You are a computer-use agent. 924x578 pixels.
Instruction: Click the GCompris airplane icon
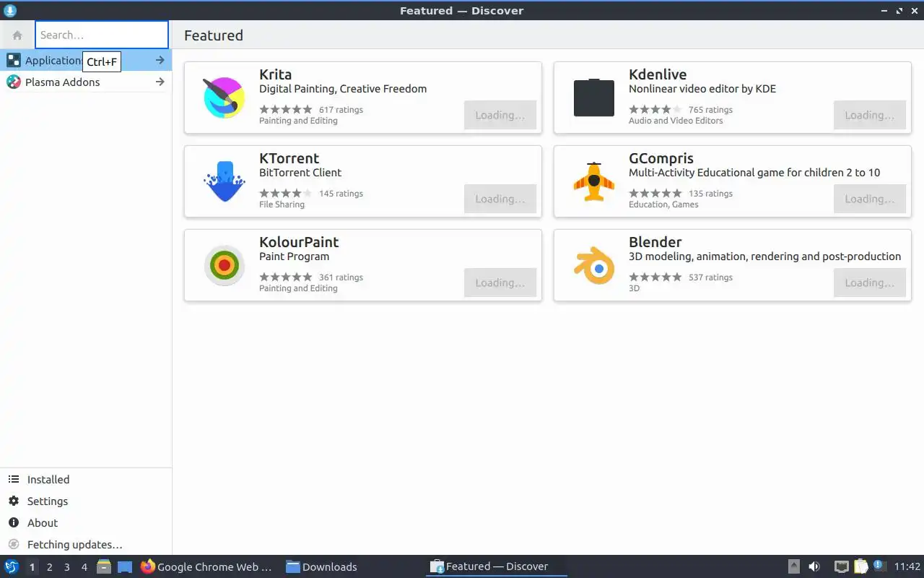click(594, 181)
